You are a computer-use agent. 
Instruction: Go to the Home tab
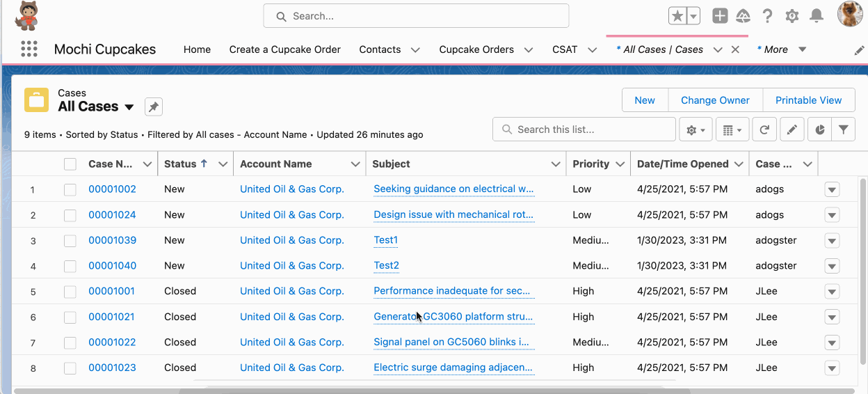click(x=197, y=49)
